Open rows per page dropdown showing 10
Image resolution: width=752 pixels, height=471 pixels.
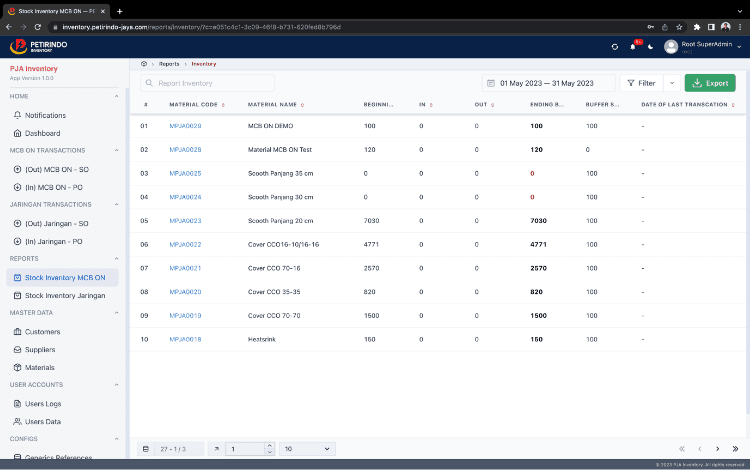[x=307, y=449]
